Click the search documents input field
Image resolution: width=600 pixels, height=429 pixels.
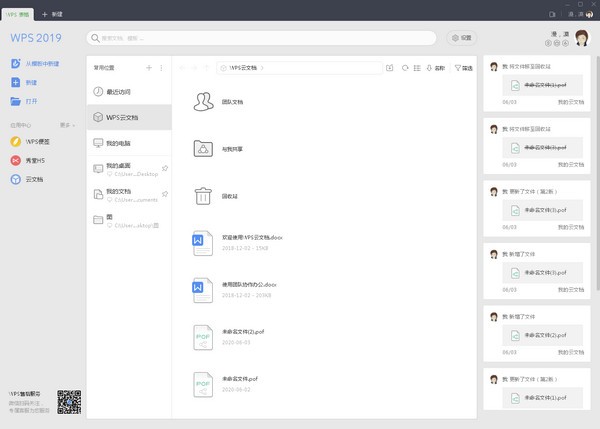[261, 38]
